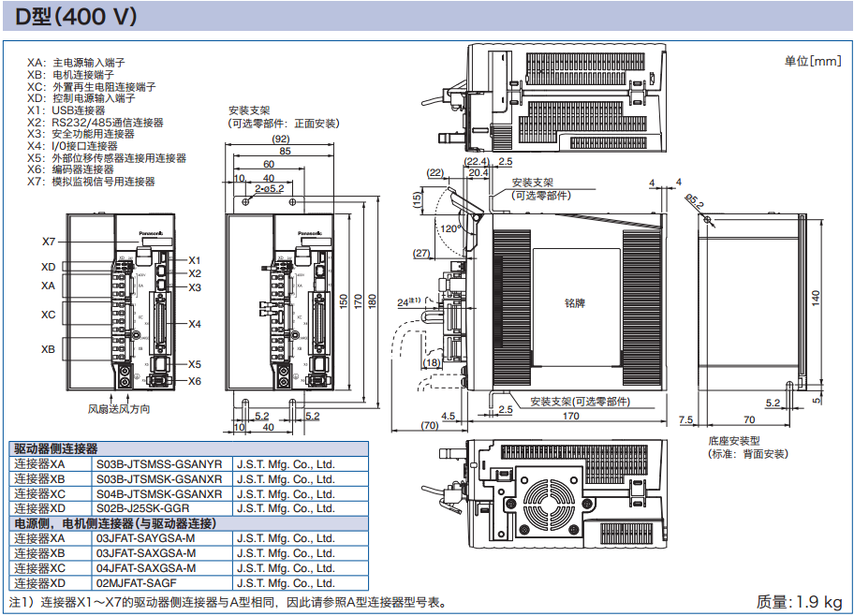
Task: Click the 铭牌 nameplate on the side view
Action: [x=574, y=303]
